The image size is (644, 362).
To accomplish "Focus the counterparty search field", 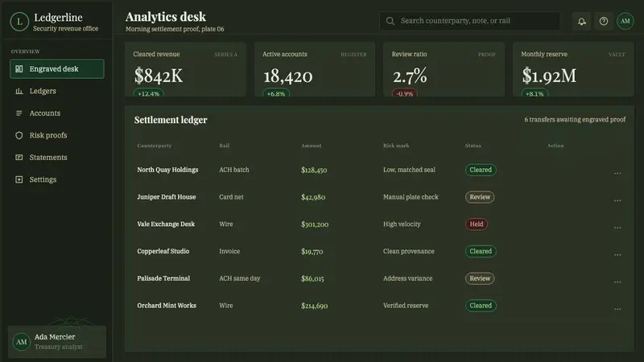I will click(x=469, y=21).
